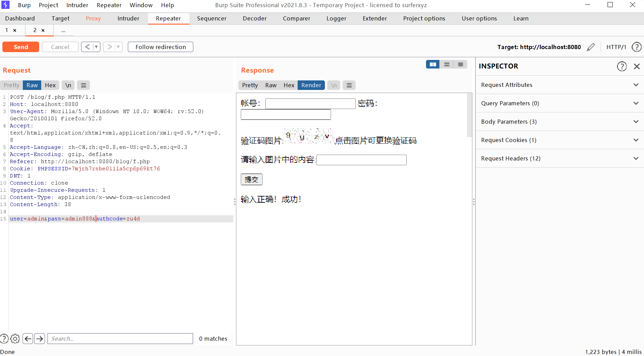
Task: Open search help question icon
Action: pos(4,339)
